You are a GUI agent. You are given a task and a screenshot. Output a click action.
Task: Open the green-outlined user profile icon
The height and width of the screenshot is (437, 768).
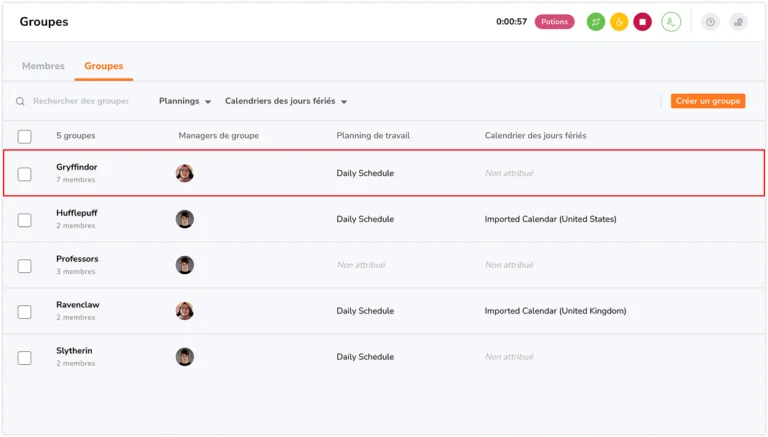(x=671, y=22)
